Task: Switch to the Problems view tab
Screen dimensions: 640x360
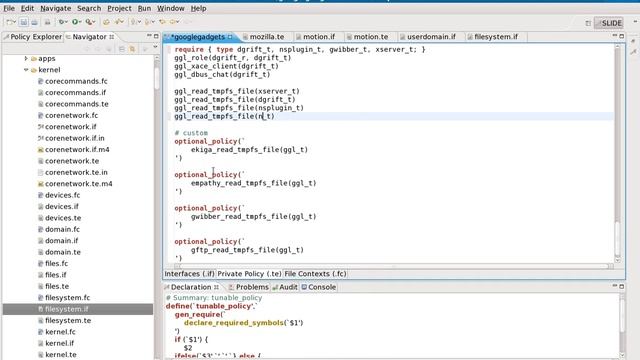Action: point(249,287)
